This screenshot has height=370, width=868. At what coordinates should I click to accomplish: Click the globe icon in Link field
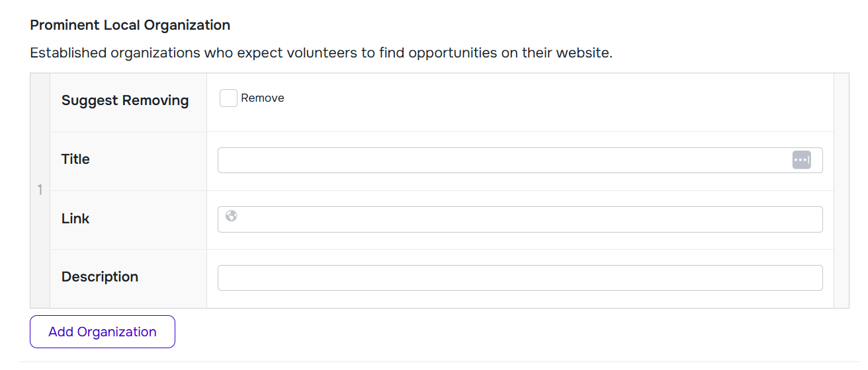point(231,215)
